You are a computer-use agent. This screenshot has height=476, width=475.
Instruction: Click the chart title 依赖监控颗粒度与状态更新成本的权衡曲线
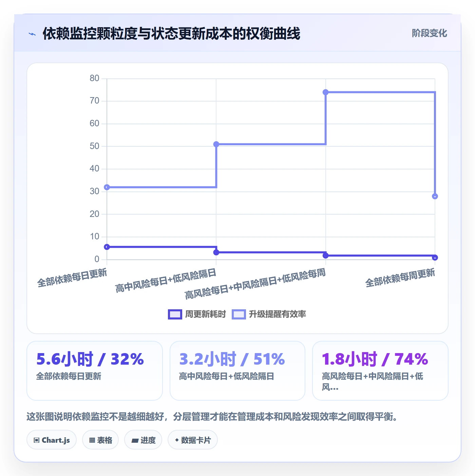pyautogui.click(x=171, y=34)
